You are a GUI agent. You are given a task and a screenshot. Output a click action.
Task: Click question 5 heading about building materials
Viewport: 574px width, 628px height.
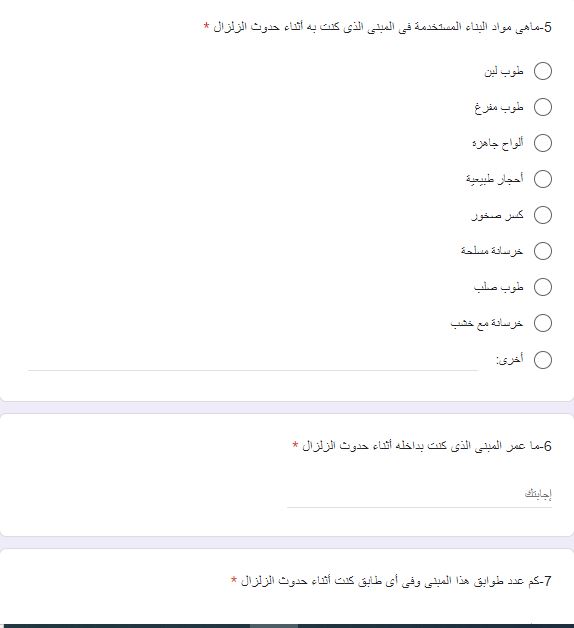point(377,27)
